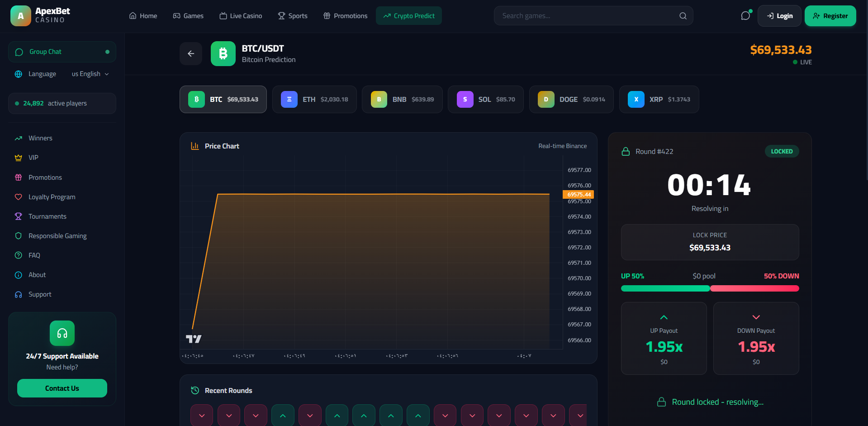Click the LIVE status indicator
Image resolution: width=868 pixels, height=426 pixels.
click(802, 62)
